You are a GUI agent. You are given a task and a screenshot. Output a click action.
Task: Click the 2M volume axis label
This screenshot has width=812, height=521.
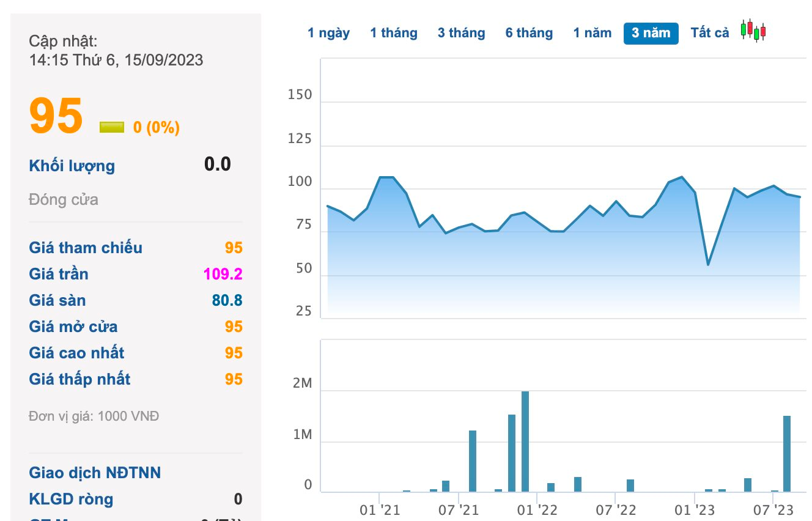[303, 384]
